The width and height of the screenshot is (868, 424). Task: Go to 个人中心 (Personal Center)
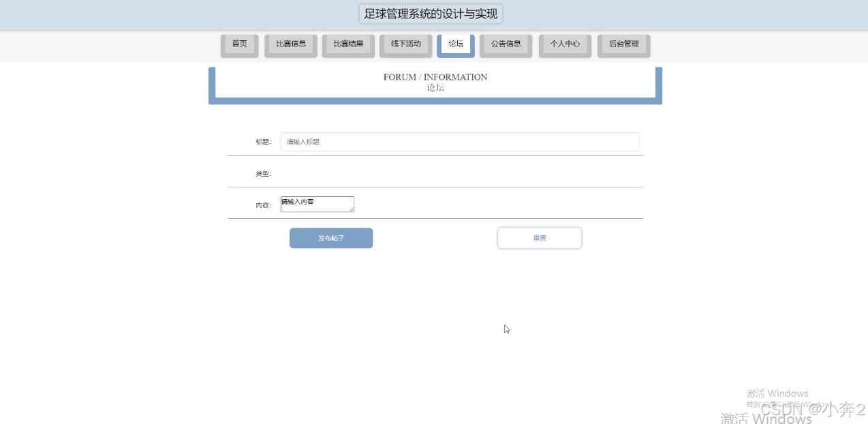(x=565, y=44)
